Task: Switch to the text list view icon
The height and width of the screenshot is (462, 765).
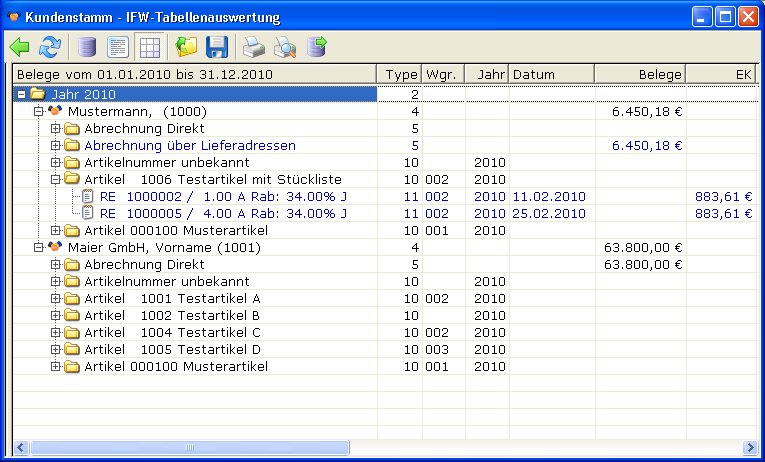Action: (x=118, y=46)
